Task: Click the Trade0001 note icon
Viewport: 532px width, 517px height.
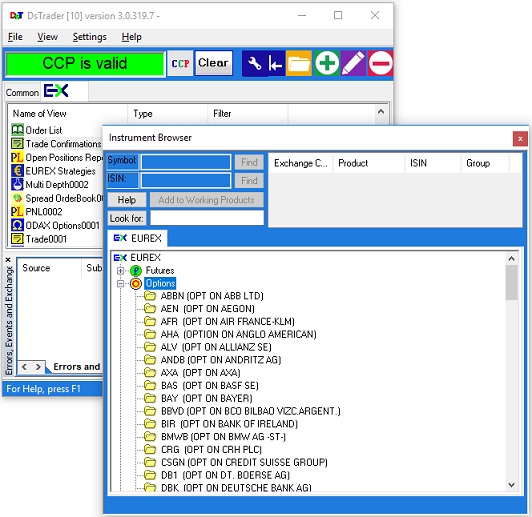Action: (x=17, y=239)
